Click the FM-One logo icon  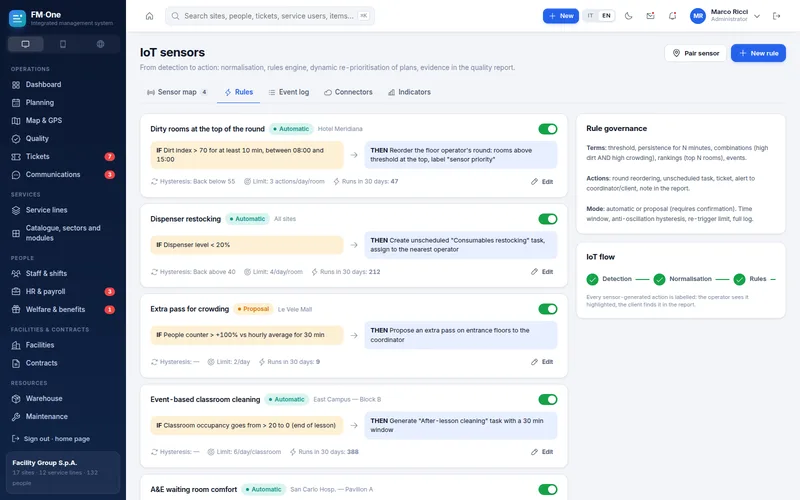point(17,18)
